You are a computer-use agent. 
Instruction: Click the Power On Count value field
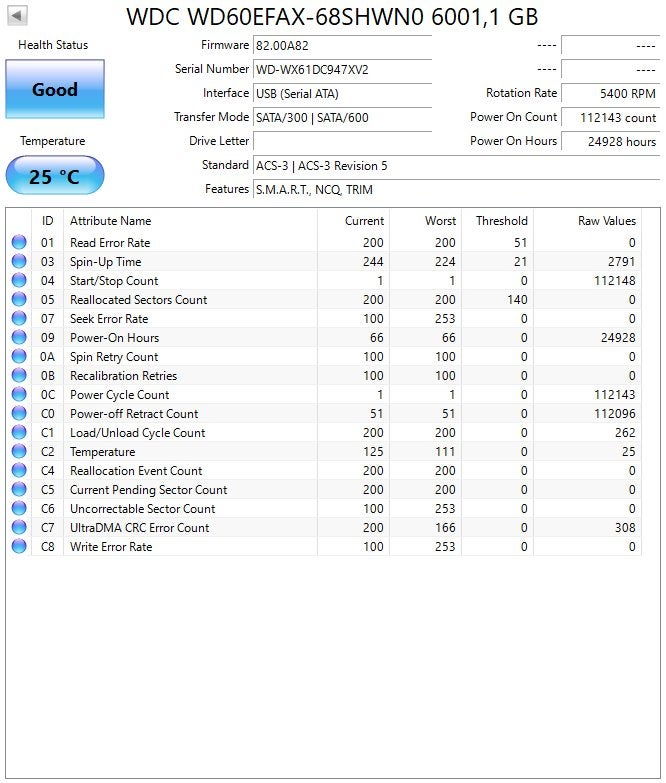[x=610, y=117]
